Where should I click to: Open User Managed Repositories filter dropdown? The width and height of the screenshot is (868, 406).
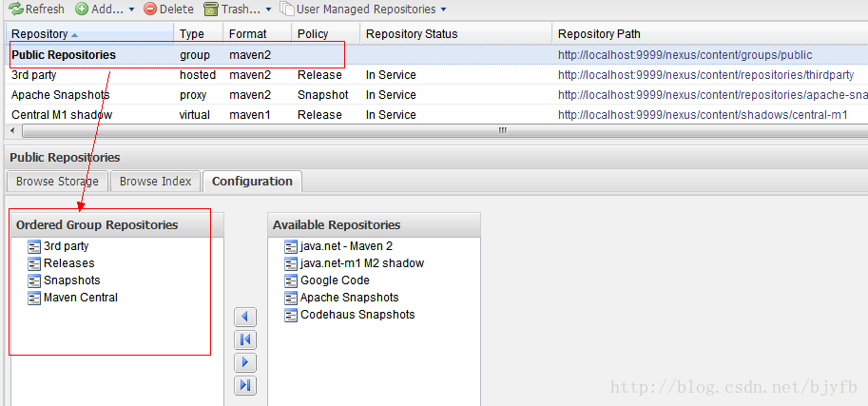[364, 9]
